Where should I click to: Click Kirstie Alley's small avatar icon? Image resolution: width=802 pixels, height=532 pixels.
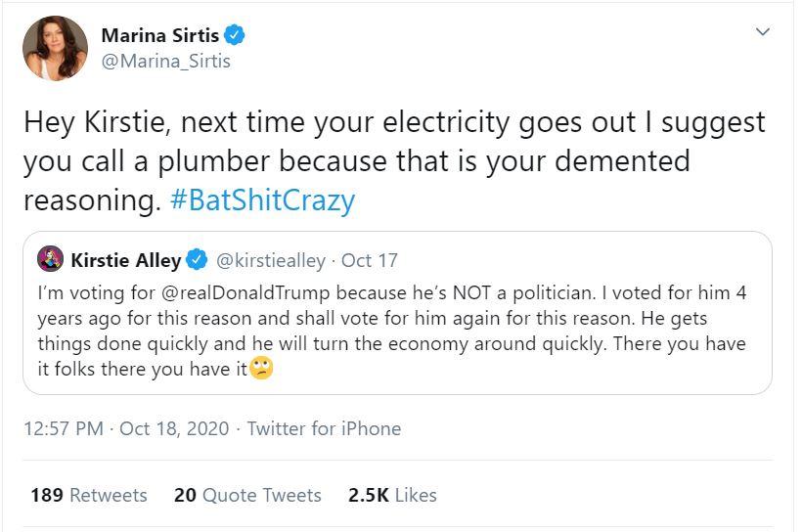[51, 260]
